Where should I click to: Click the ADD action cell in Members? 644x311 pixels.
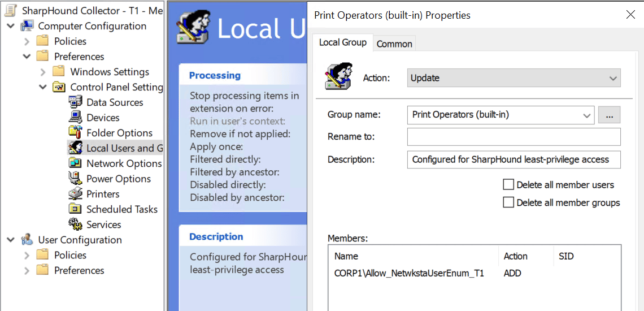click(x=512, y=273)
